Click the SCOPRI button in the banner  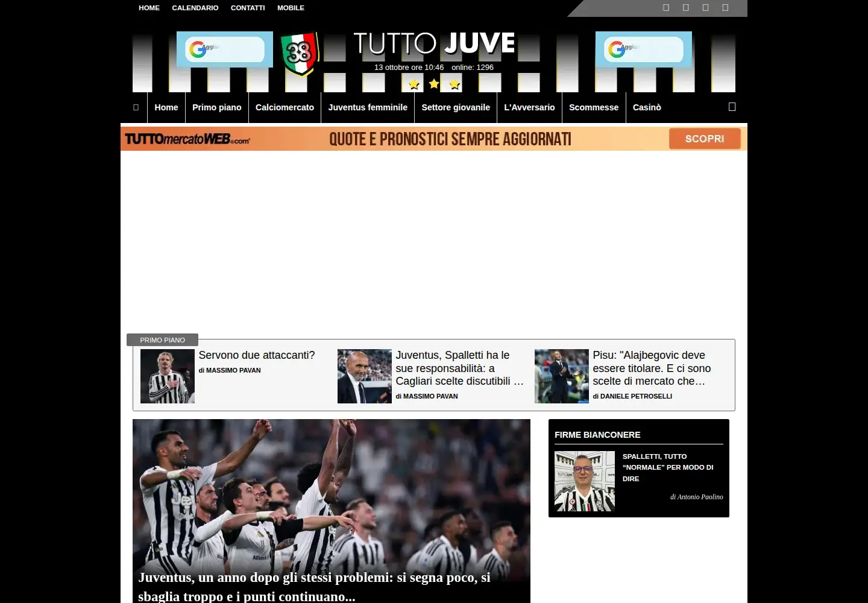pos(705,139)
